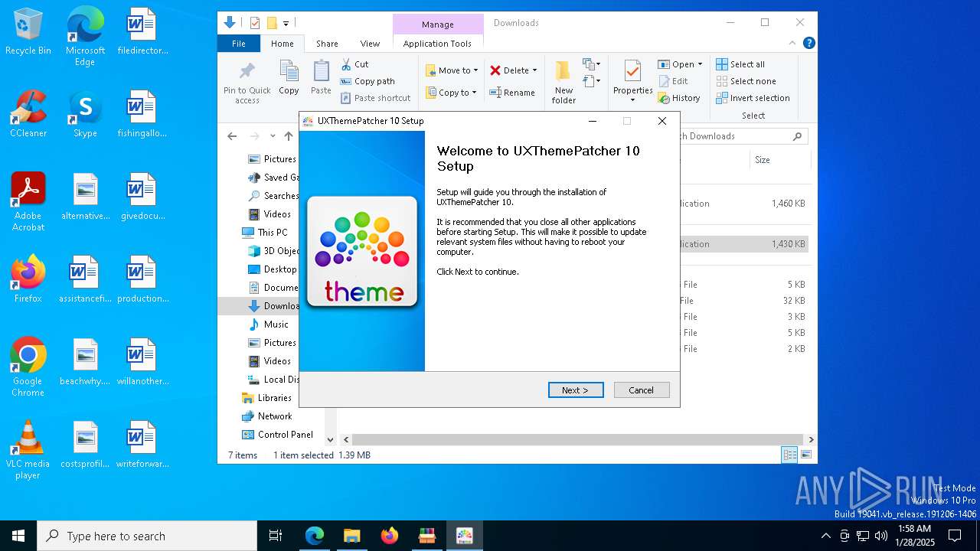Click the Manage contextual tab
The width and height of the screenshot is (980, 551).
(438, 24)
